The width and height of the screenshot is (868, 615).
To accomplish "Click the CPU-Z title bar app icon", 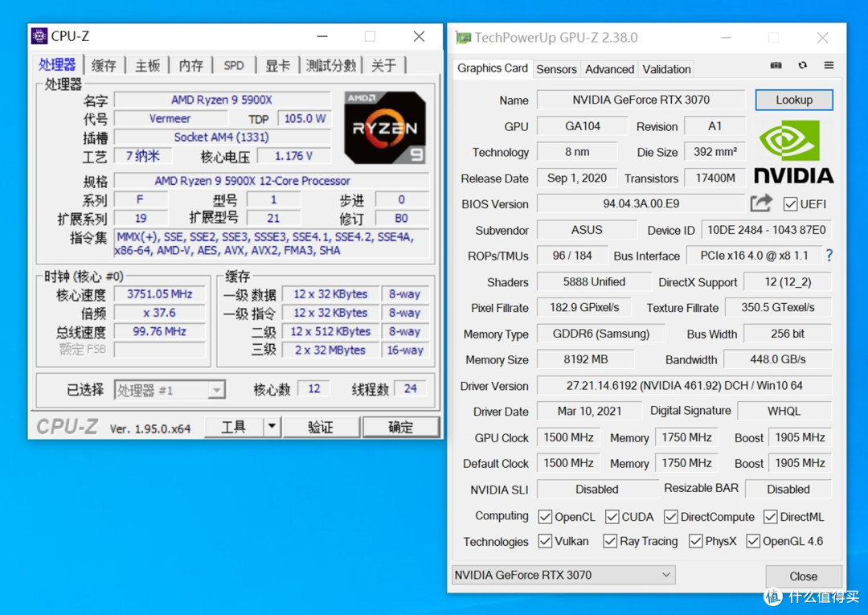I will pos(39,36).
